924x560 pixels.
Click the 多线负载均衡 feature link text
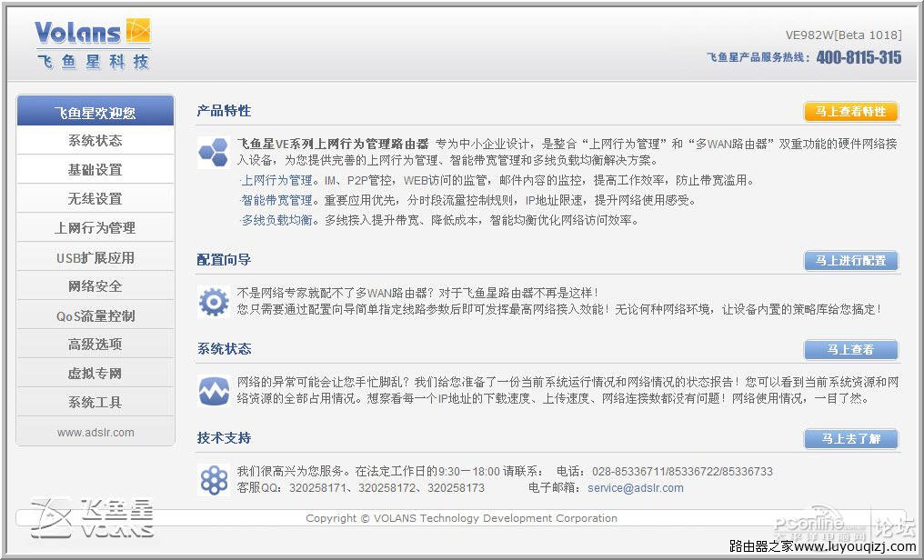tap(277, 220)
